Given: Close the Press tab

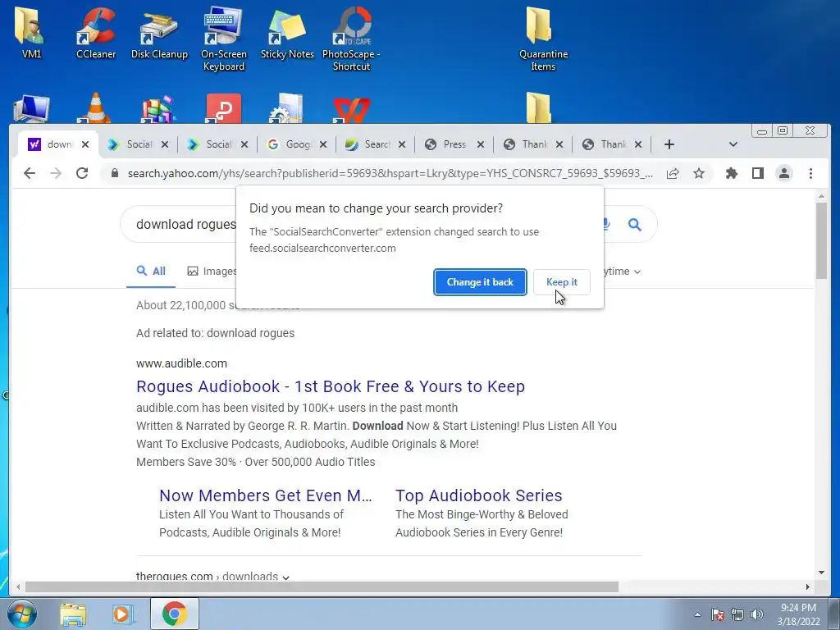Looking at the screenshot, I should coord(481,144).
